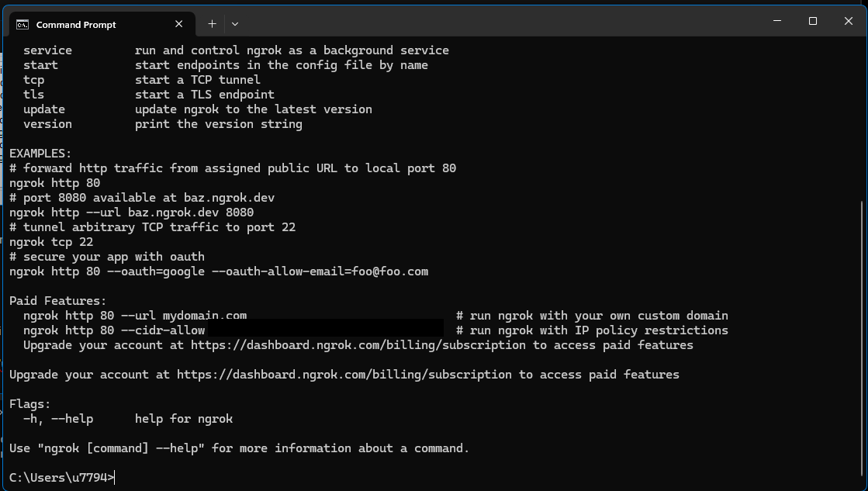Click '# secure your app with oauth' comment

pyautogui.click(x=107, y=257)
